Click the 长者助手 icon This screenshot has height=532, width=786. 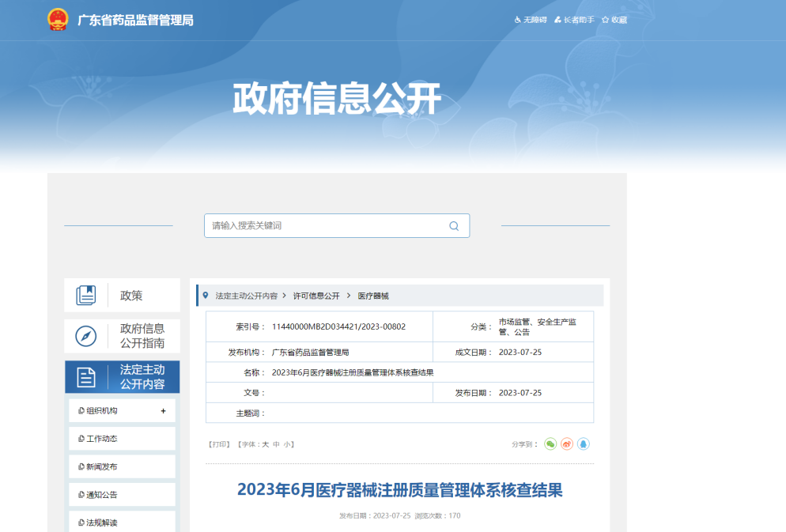coord(558,20)
